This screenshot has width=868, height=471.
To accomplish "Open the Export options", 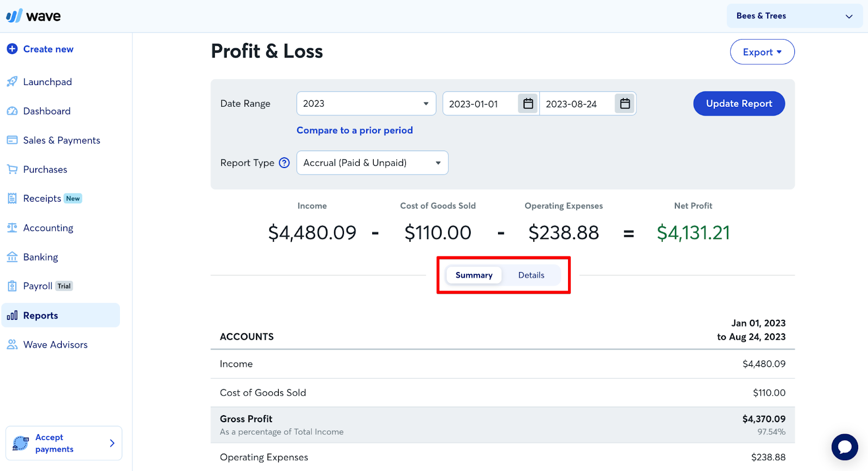I will pyautogui.click(x=762, y=51).
